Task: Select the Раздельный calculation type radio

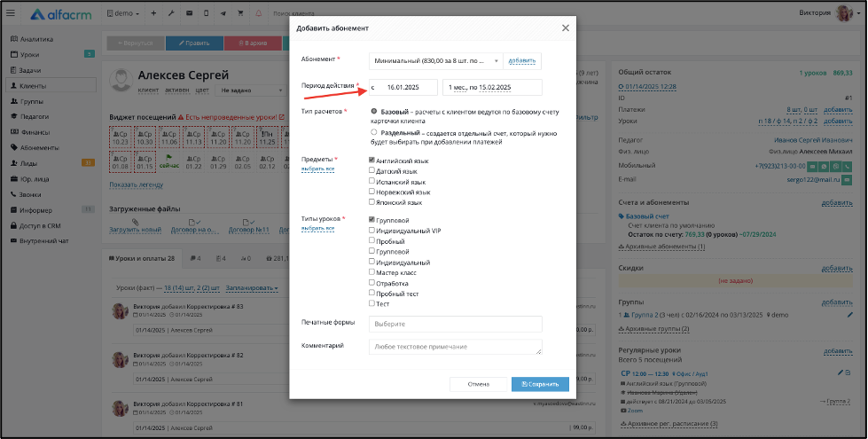Action: coord(374,132)
